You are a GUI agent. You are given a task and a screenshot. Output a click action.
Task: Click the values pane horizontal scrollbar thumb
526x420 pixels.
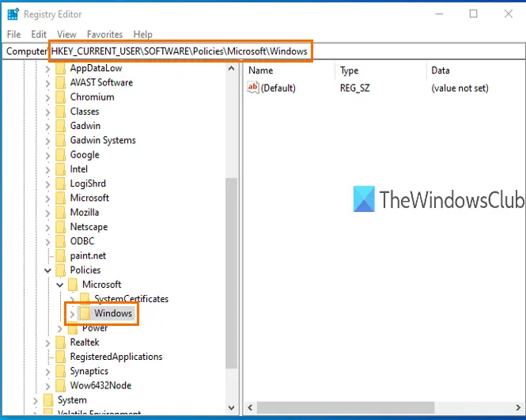pyautogui.click(x=346, y=407)
